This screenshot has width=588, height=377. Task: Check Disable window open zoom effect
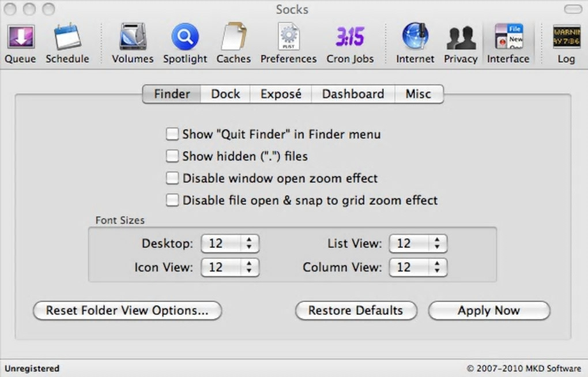pos(172,178)
